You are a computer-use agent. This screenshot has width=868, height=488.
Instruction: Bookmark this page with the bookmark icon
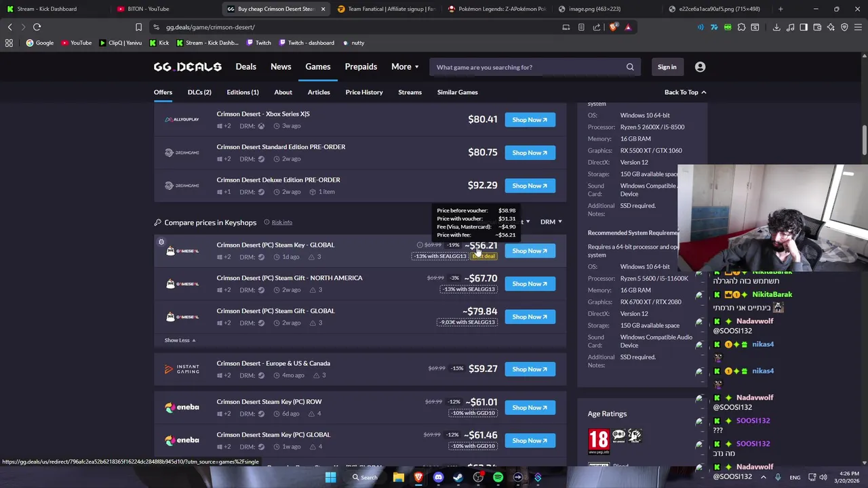(138, 27)
